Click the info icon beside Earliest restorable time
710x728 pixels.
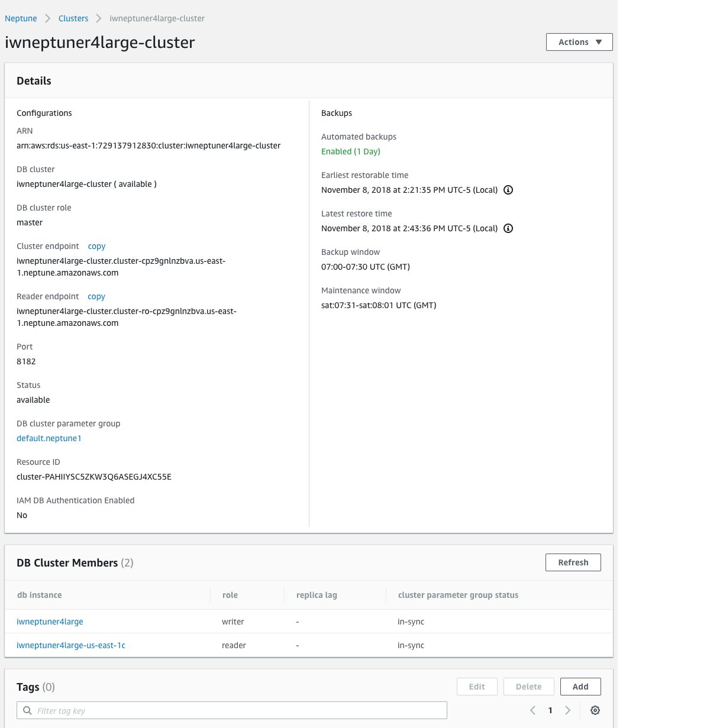pyautogui.click(x=508, y=190)
